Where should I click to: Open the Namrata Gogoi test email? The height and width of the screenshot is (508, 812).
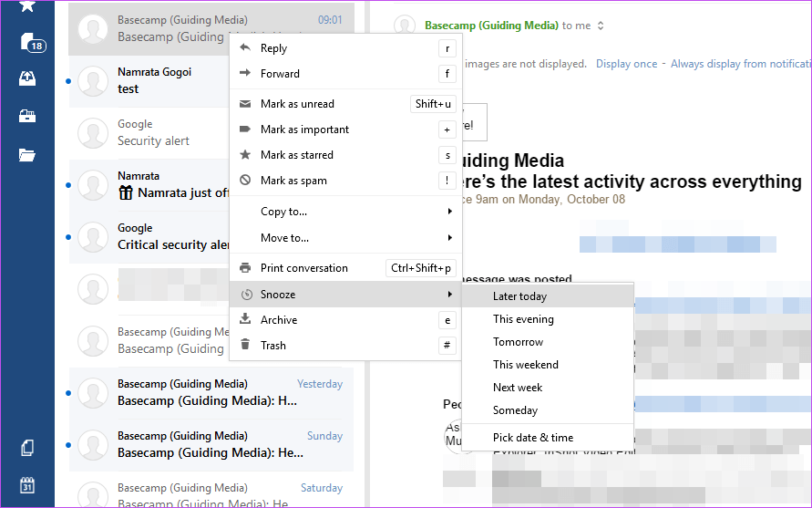tap(155, 80)
